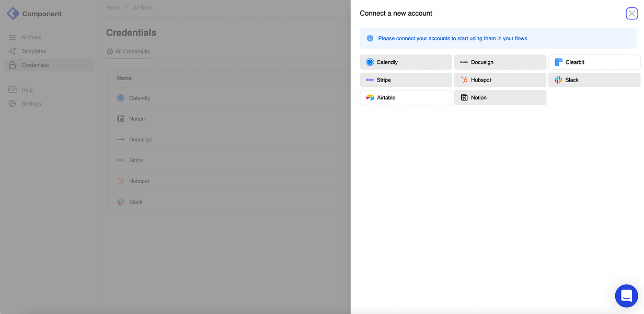Close the Connect a new account panel
The width and height of the screenshot is (644, 314).
coord(632,14)
